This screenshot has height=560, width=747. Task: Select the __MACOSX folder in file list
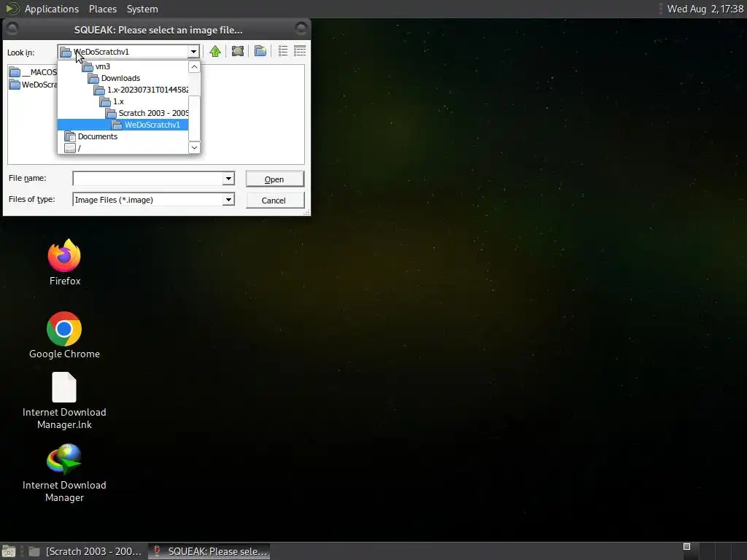click(33, 72)
